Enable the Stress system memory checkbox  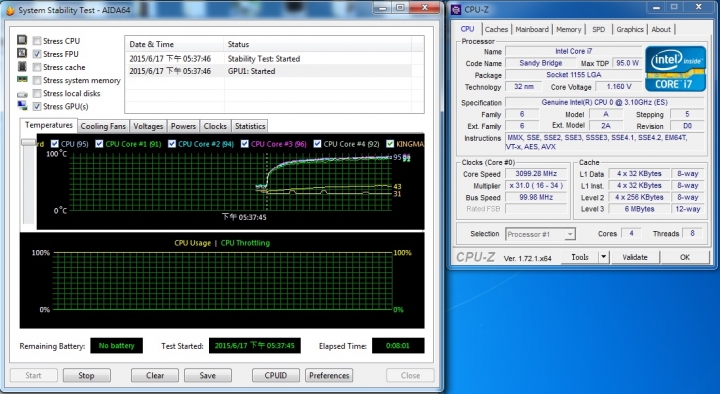coord(37,80)
